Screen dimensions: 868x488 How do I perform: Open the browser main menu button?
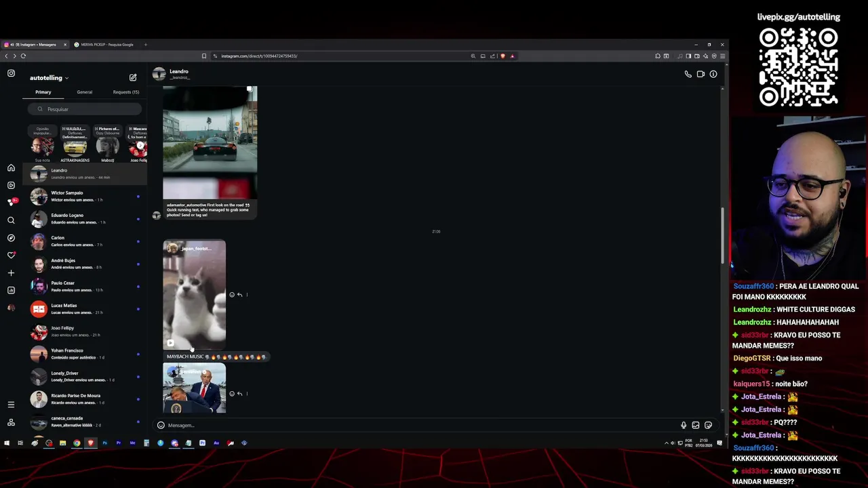pos(722,56)
